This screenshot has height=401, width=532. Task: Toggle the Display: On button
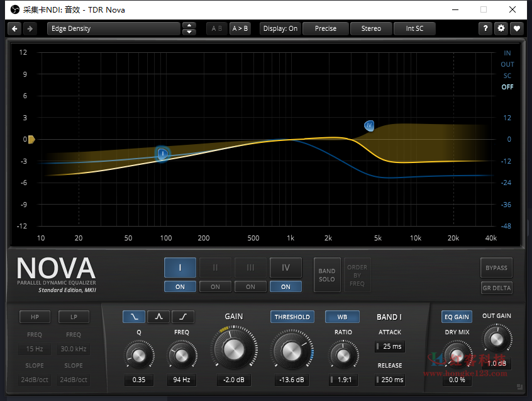[280, 28]
